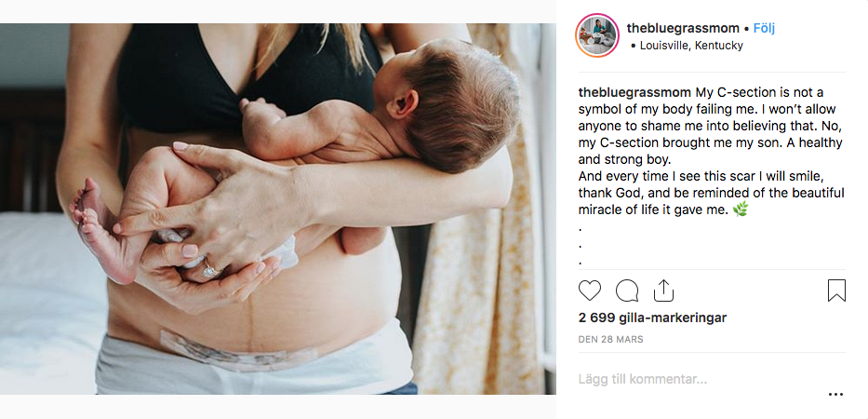
Task: Share the post using share icon
Action: pos(663,290)
